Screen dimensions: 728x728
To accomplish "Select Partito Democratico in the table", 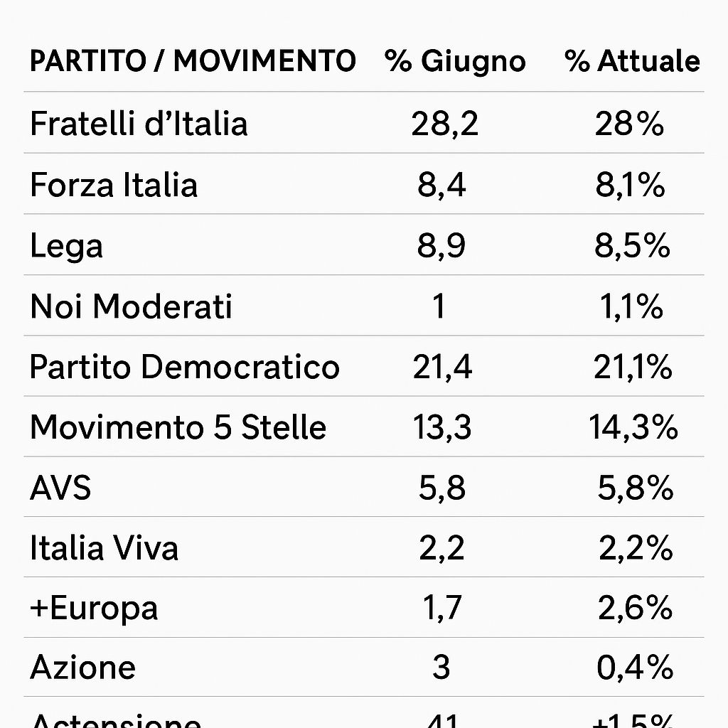I will (x=185, y=367).
